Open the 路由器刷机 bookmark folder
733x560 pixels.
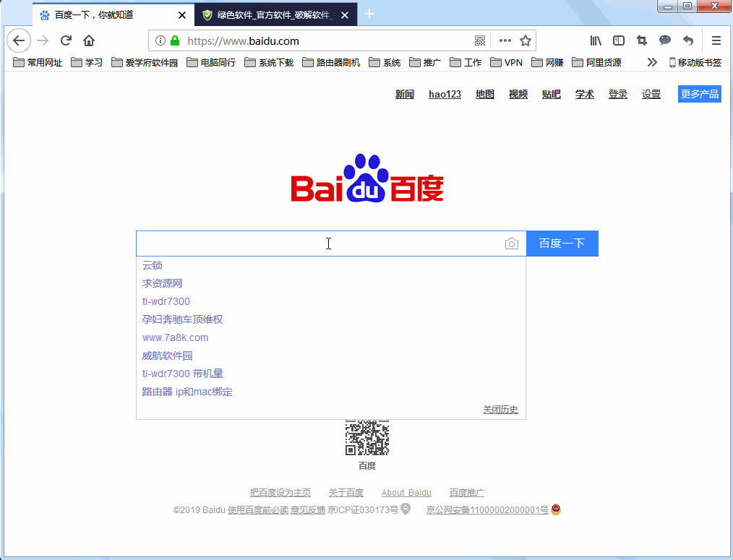tap(331, 62)
